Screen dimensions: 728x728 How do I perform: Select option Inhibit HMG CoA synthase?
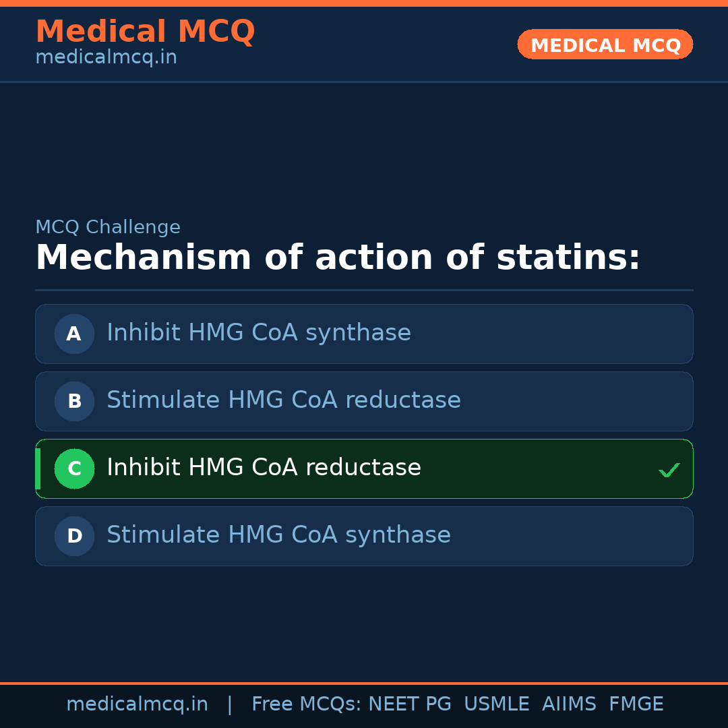pyautogui.click(x=259, y=333)
